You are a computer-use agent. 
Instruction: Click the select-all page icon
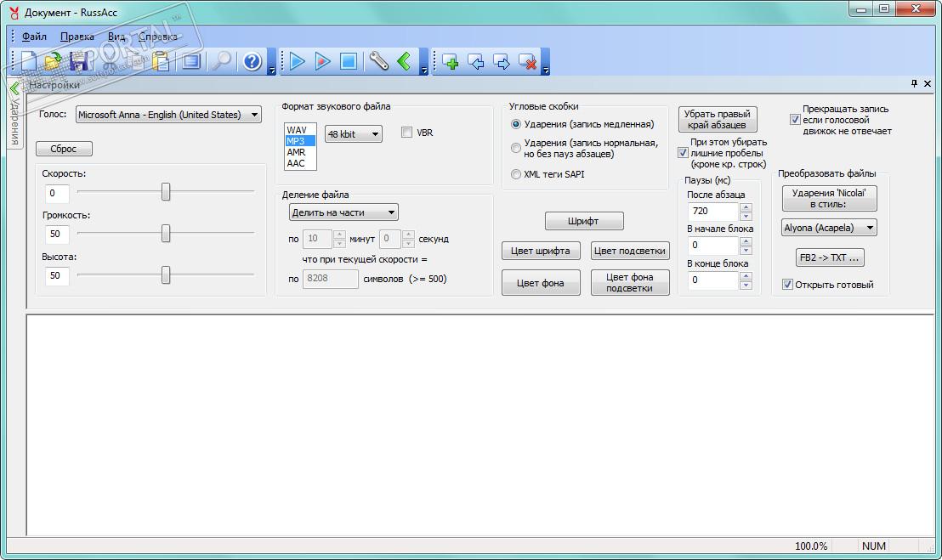191,61
